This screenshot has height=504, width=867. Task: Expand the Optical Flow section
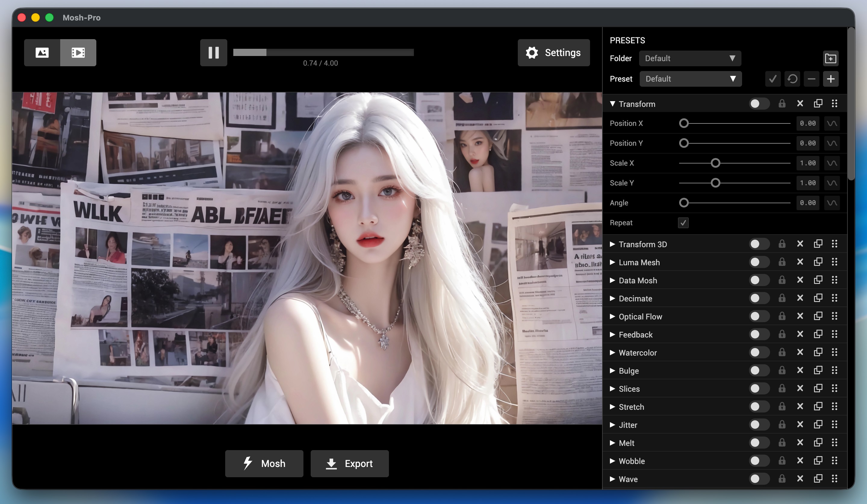tap(612, 316)
